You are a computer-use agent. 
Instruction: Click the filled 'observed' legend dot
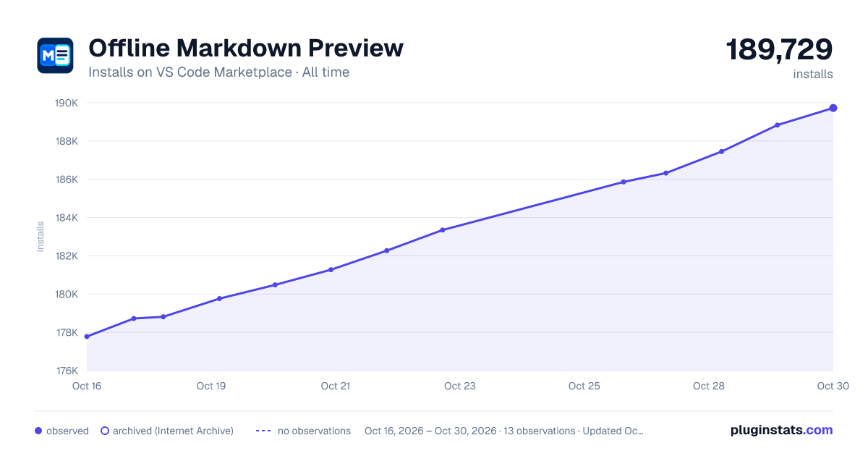click(x=38, y=431)
